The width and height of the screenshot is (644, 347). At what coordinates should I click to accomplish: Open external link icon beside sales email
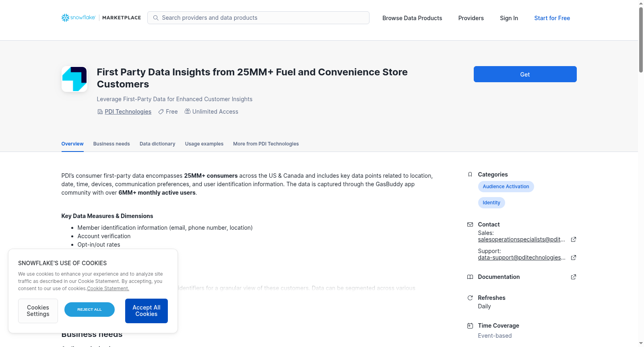tap(574, 239)
